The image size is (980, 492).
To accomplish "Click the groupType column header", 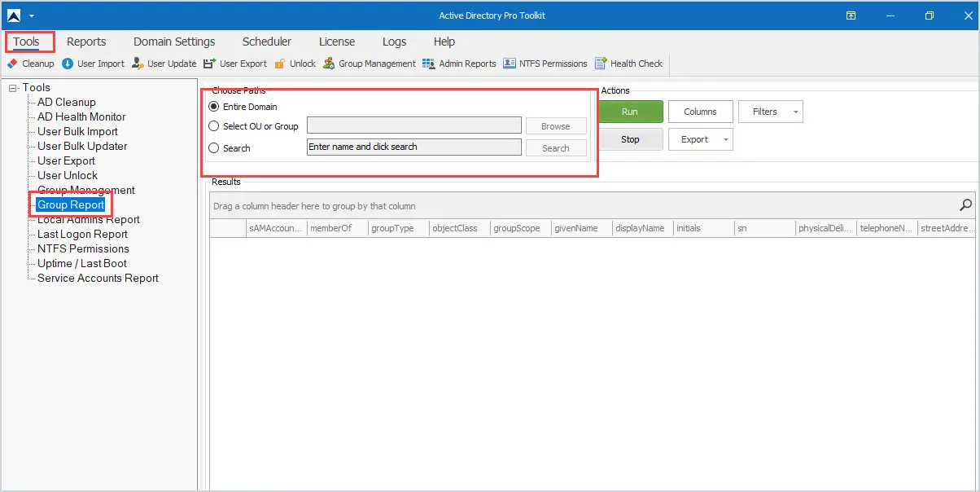I will click(x=399, y=229).
